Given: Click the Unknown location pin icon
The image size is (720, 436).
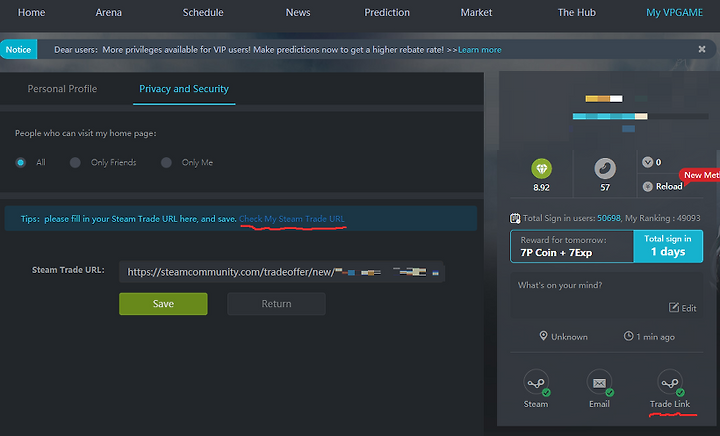Looking at the screenshot, I should (543, 336).
